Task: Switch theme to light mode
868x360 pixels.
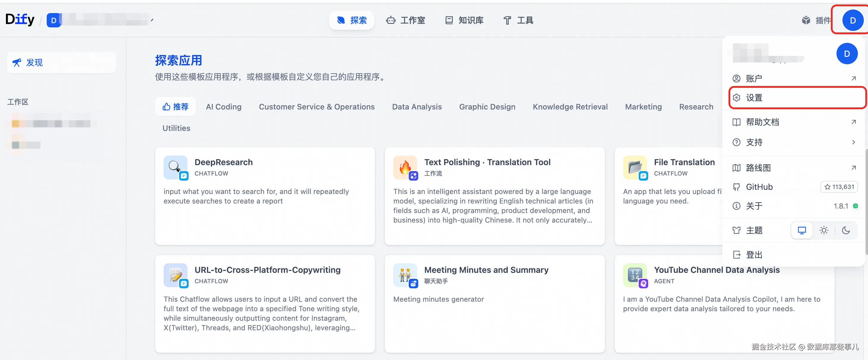Action: tap(823, 230)
